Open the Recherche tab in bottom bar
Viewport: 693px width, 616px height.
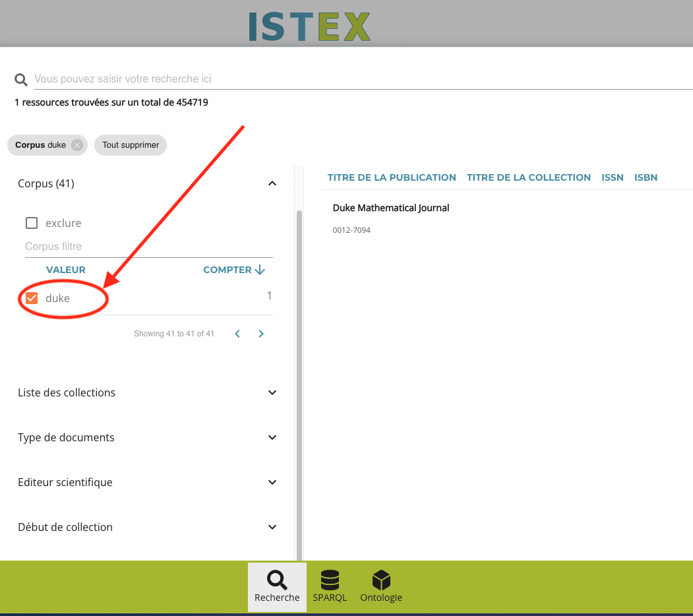277,587
